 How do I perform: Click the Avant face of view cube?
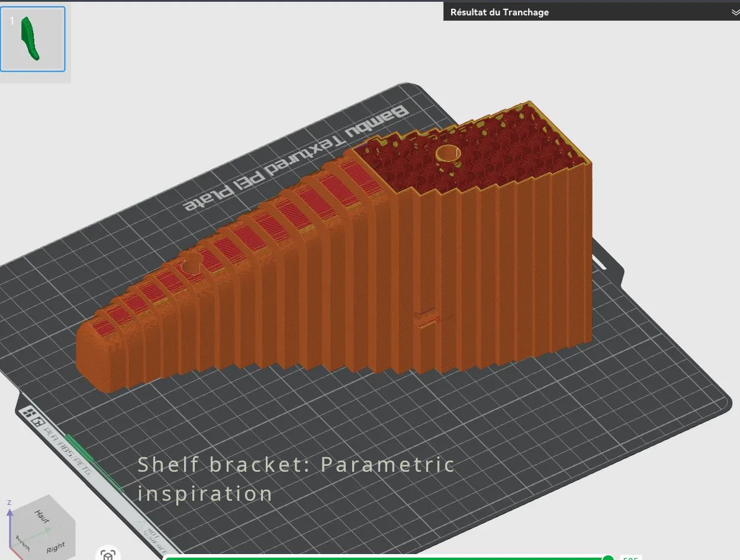tap(24, 543)
